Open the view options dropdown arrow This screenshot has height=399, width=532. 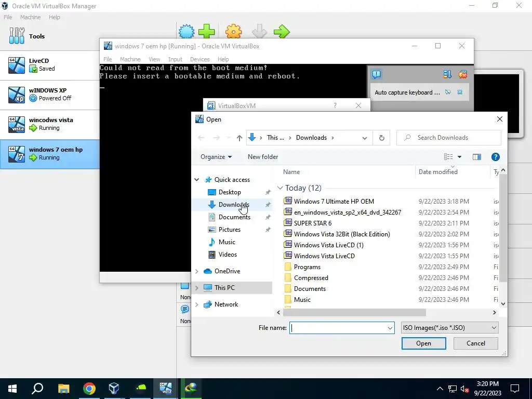pos(459,157)
